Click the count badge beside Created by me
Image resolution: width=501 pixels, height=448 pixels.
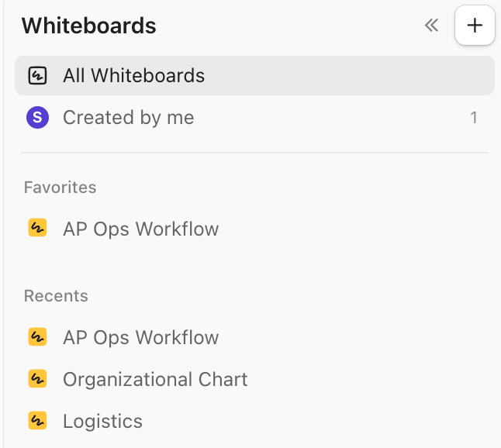tap(473, 118)
